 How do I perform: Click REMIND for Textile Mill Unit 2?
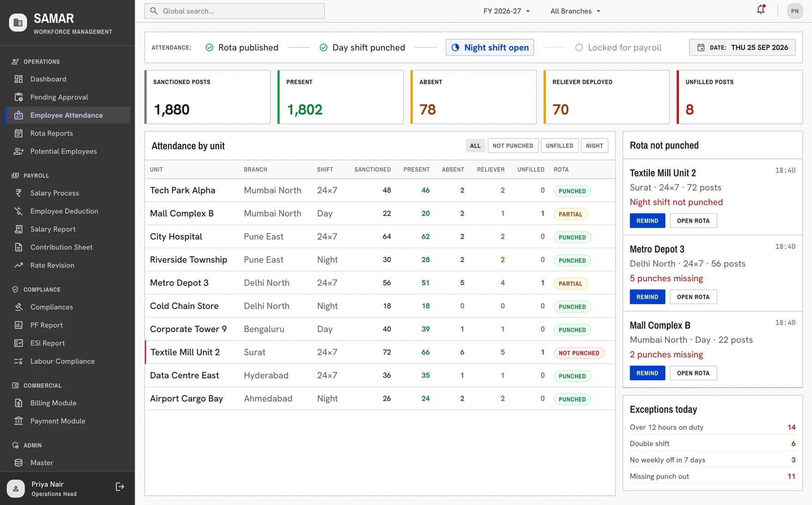tap(647, 221)
